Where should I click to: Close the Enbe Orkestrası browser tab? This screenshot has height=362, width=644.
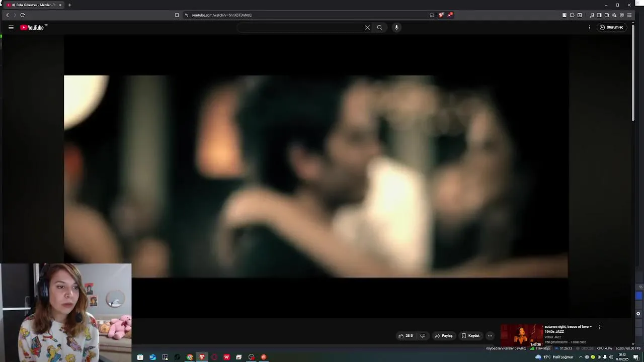click(60, 5)
